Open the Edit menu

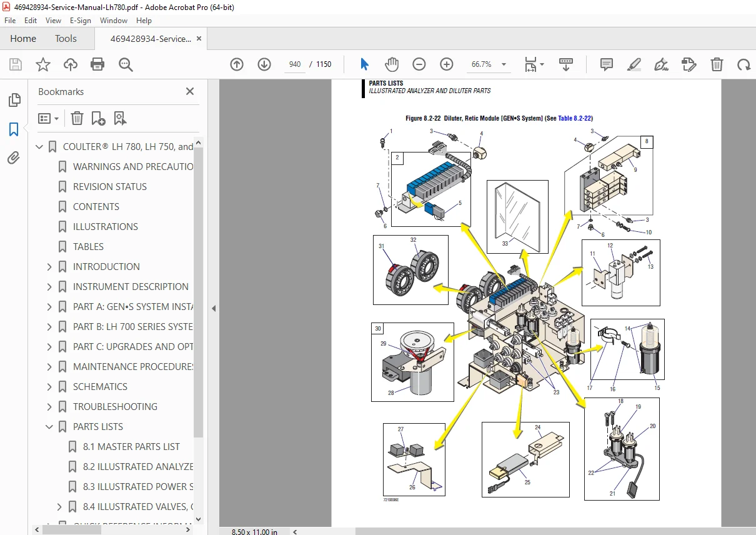click(31, 21)
